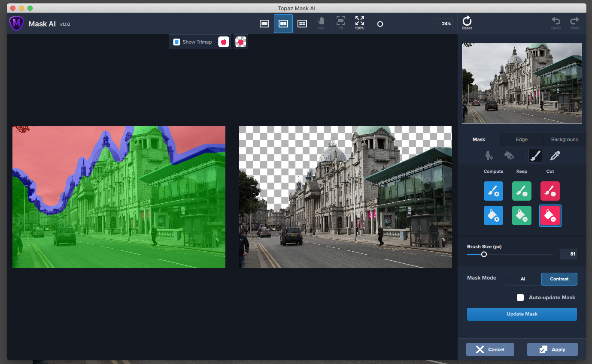Image resolution: width=592 pixels, height=364 pixels.
Task: Select the AI subject detection tool
Action: tap(489, 156)
